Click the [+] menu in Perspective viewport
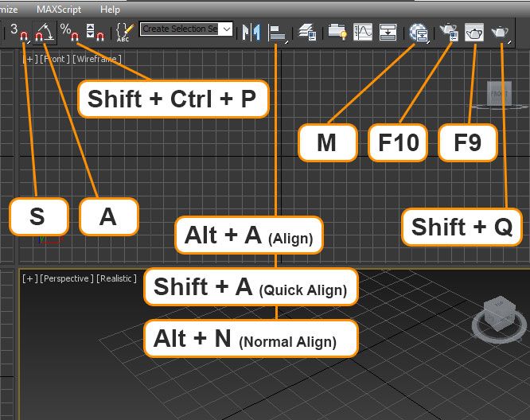 coord(30,278)
